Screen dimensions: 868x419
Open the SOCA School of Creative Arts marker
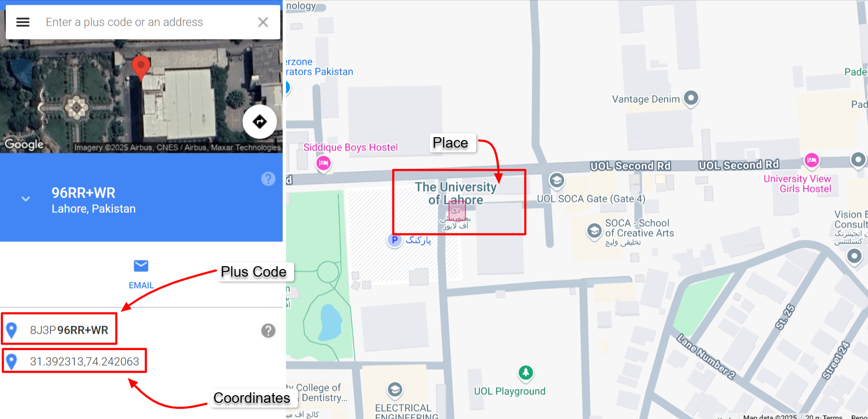click(x=594, y=231)
